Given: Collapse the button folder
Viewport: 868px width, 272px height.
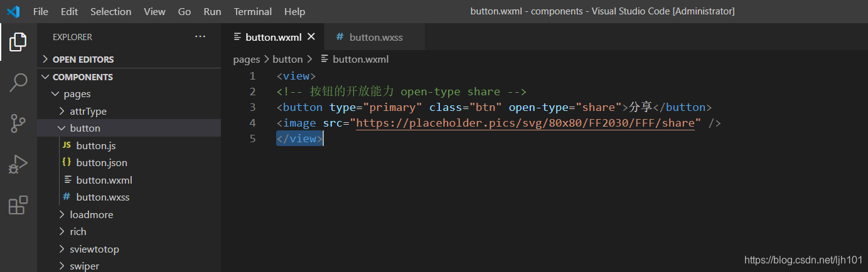Looking at the screenshot, I should pos(62,128).
